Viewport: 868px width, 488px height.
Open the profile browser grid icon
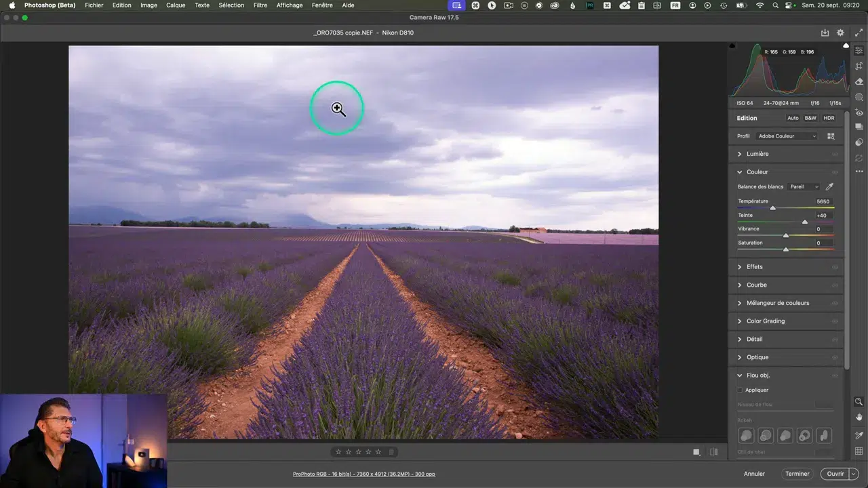831,136
